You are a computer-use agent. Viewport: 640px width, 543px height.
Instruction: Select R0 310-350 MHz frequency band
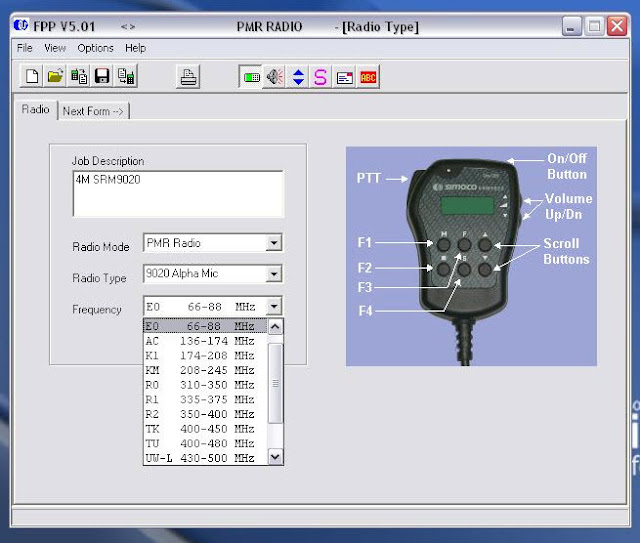(x=205, y=385)
